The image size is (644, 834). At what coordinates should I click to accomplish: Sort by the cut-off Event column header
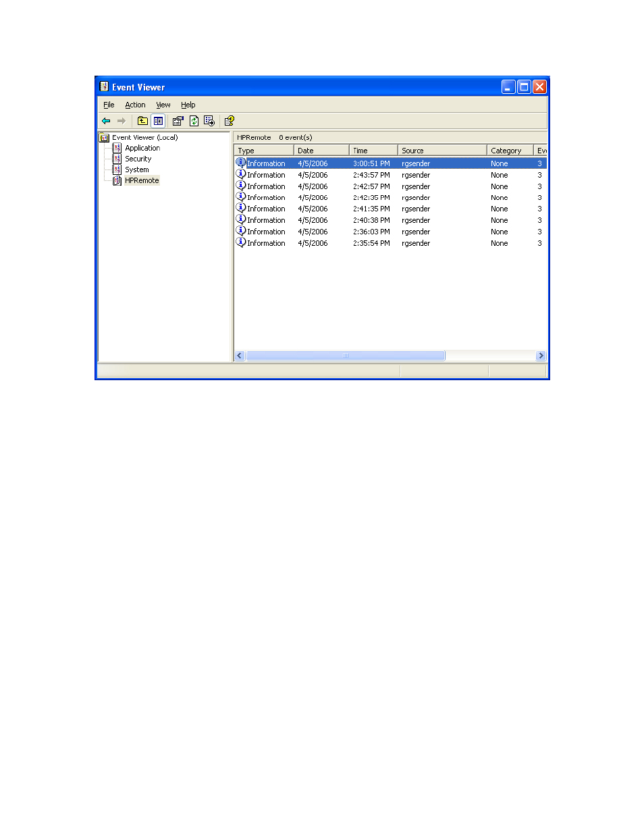[x=541, y=151]
